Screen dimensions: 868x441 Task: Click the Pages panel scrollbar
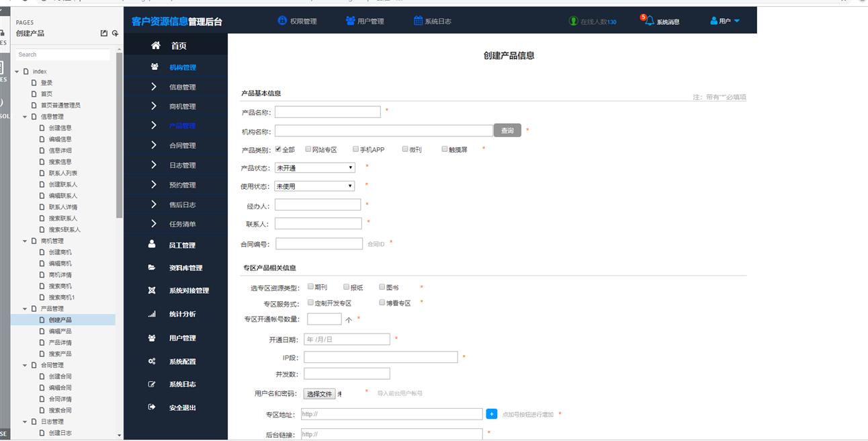click(120, 134)
